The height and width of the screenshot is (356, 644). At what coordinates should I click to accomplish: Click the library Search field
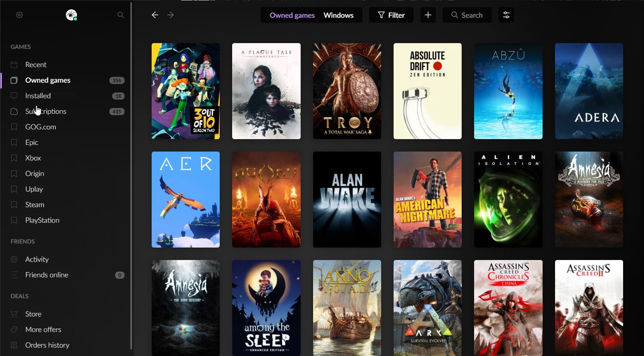tap(467, 15)
